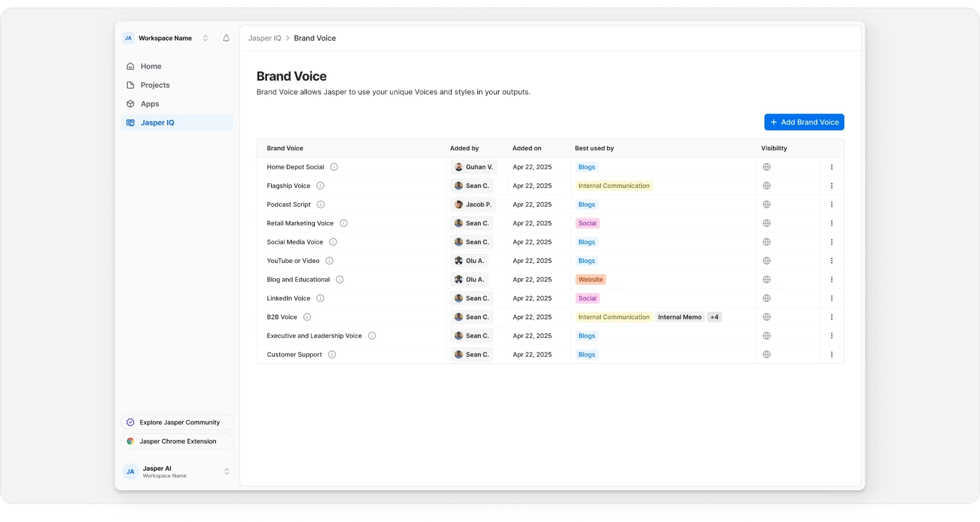980x522 pixels.
Task: Click the Guhan V. author chip
Action: (474, 167)
